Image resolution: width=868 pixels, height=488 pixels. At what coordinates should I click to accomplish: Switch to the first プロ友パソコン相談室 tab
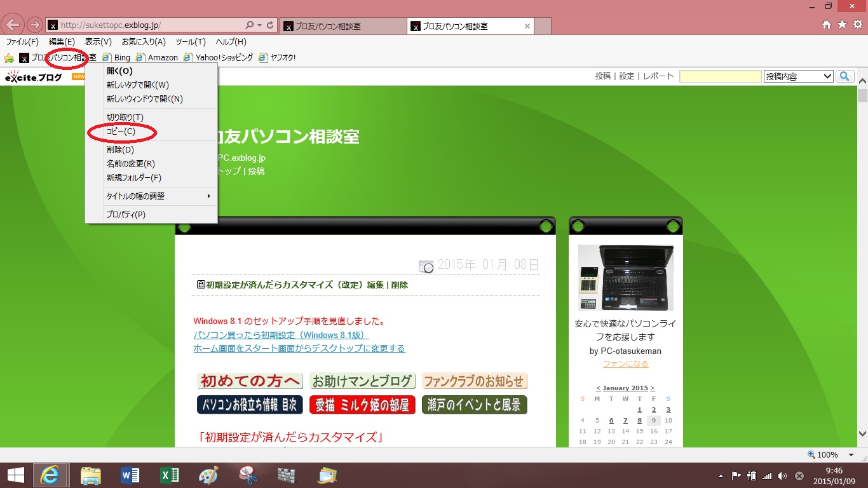342,26
